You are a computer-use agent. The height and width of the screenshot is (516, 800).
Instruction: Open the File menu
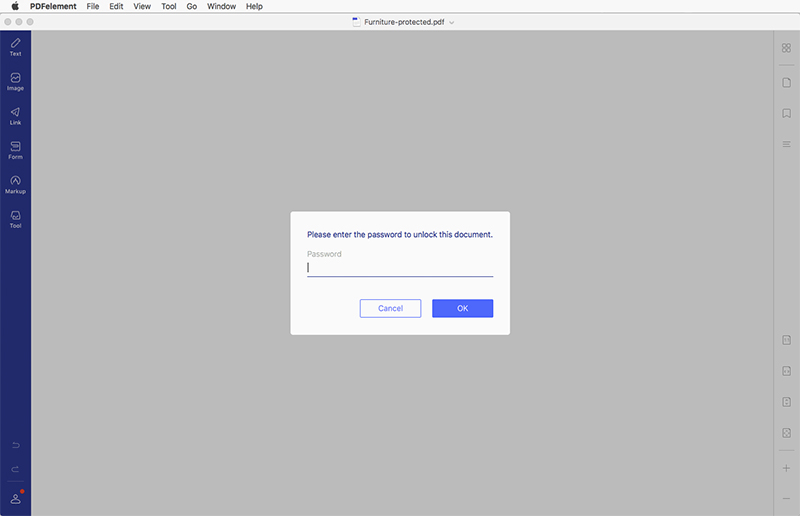(93, 6)
